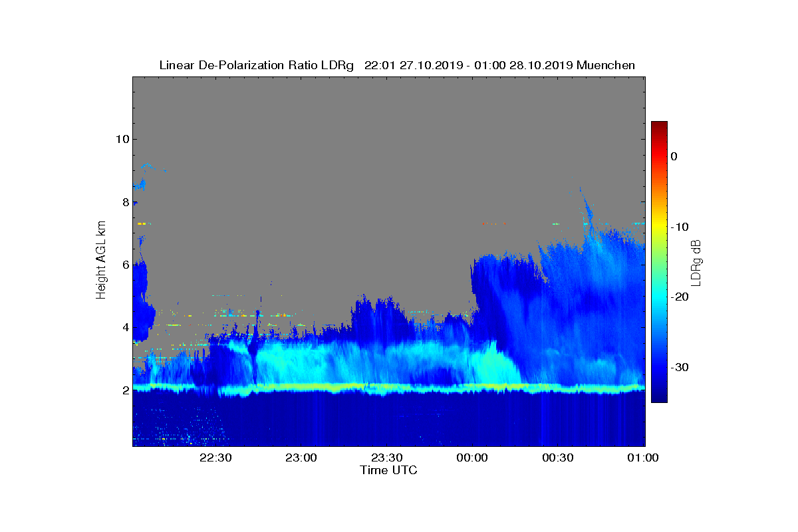
Task: Click the dark red top of the colorbar
Action: tap(659, 126)
